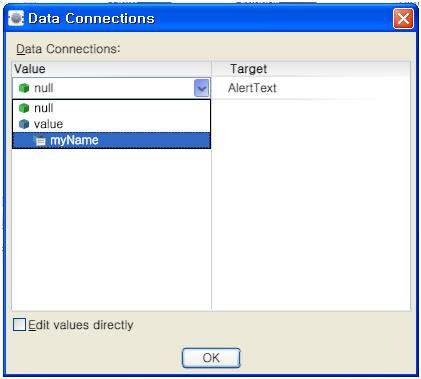Open the Value dropdown arrow
Image resolution: width=421 pixels, height=379 pixels.
(201, 88)
